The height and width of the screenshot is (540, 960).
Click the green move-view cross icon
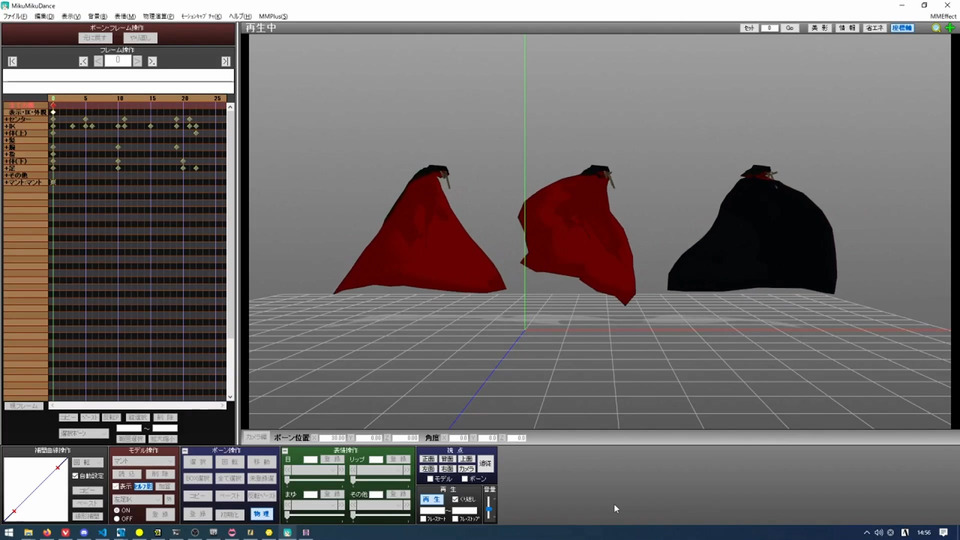[x=948, y=28]
